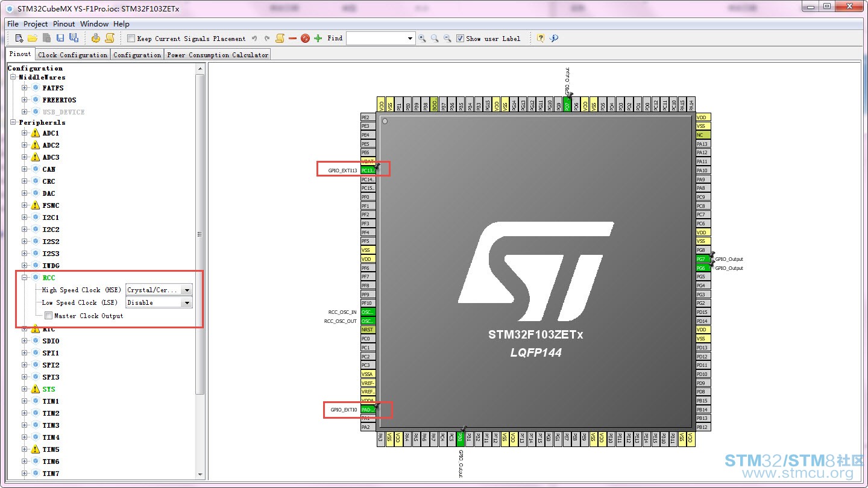Viewport: 868px width, 488px height.
Task: Expand the FREERTOS tree node
Action: click(x=25, y=100)
